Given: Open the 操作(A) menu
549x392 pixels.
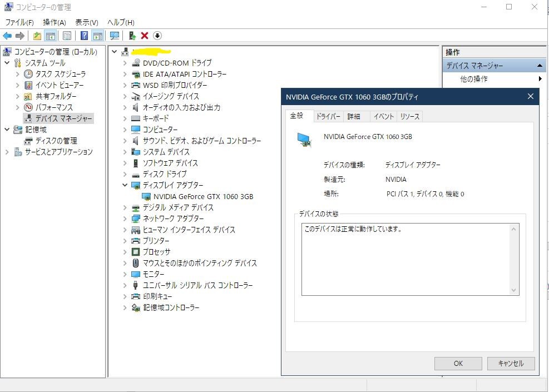Looking at the screenshot, I should pyautogui.click(x=54, y=22).
